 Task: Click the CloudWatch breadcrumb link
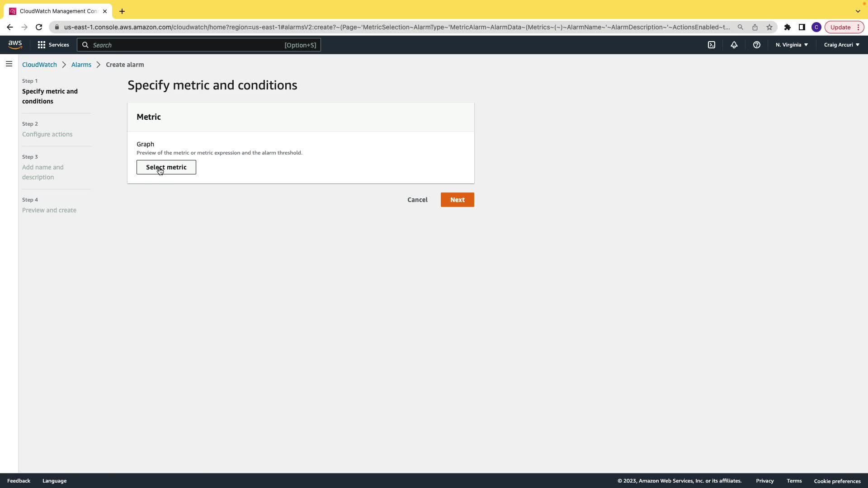pos(39,65)
